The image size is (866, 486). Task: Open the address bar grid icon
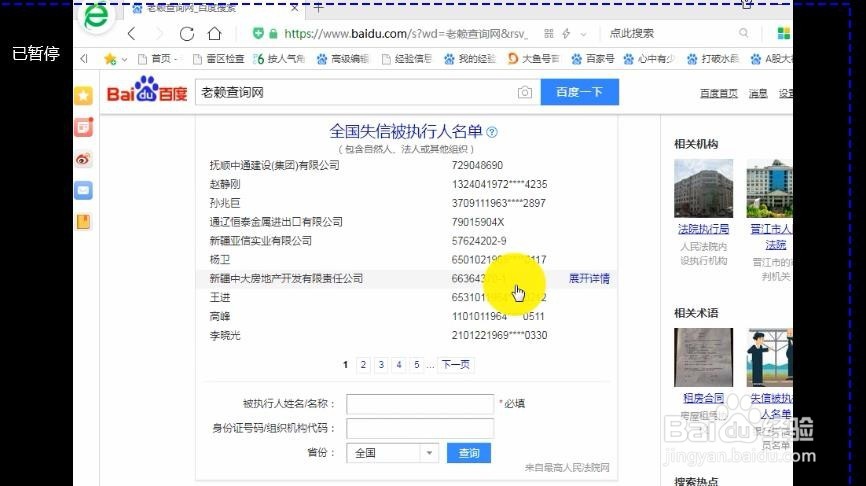click(548, 34)
